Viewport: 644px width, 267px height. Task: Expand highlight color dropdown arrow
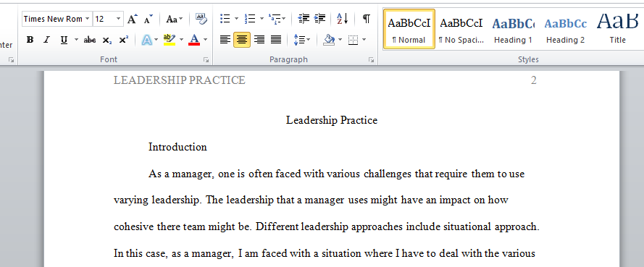pyautogui.click(x=181, y=40)
